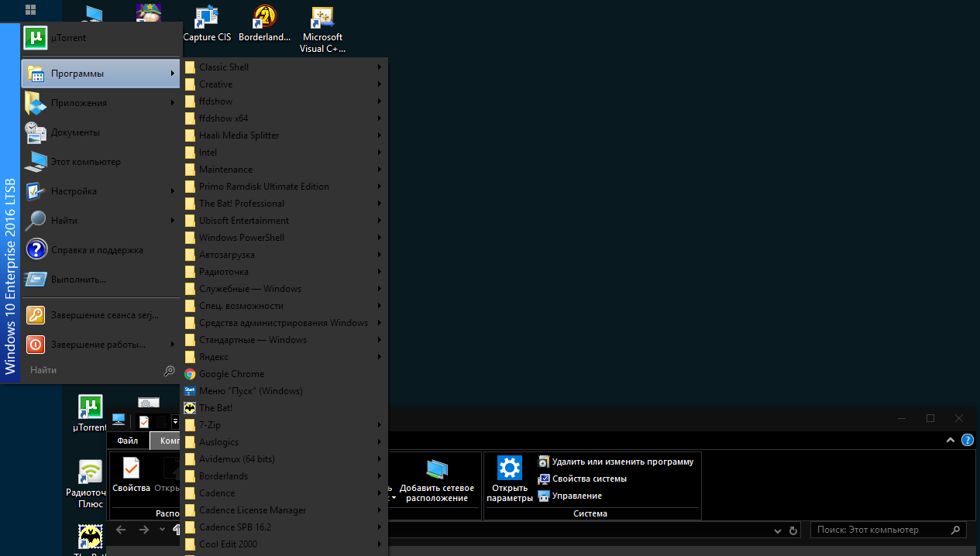Click the magnifier in the Explorer search box

pyautogui.click(x=956, y=530)
